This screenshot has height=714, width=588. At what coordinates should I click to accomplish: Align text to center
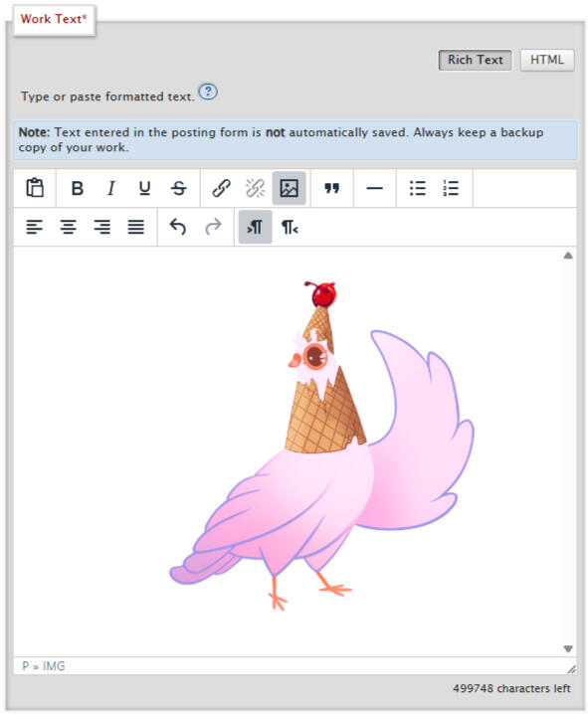tap(69, 227)
